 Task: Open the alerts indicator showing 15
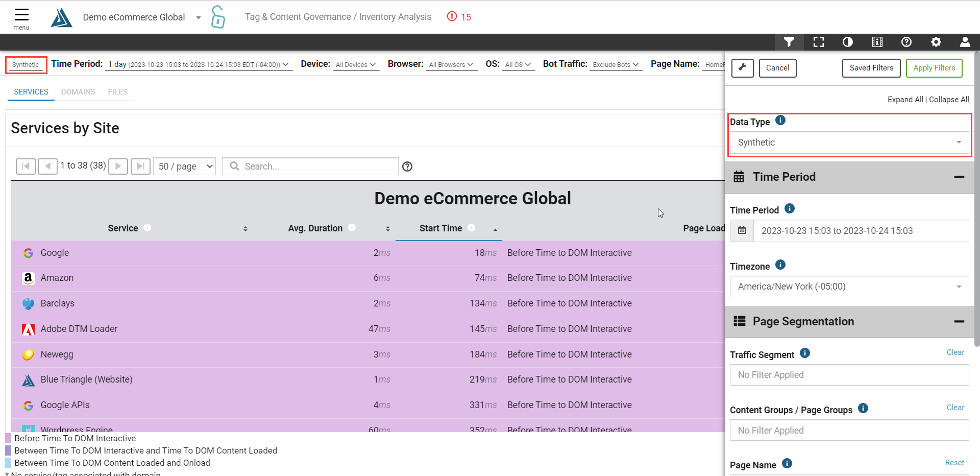coord(459,17)
